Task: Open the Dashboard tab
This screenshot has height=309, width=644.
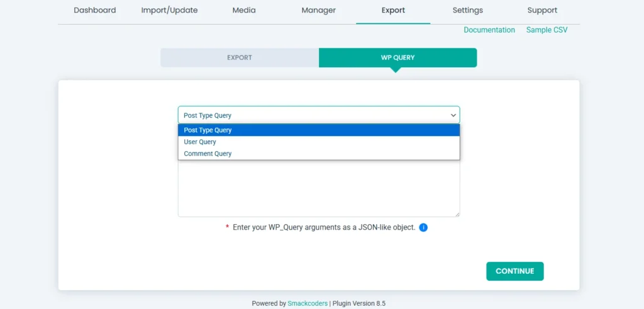Action: [x=95, y=10]
